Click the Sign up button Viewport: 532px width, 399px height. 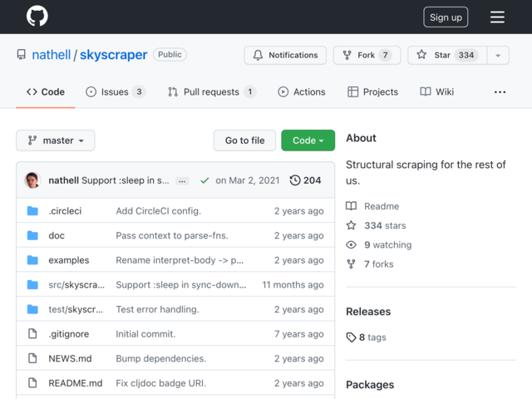pos(446,17)
